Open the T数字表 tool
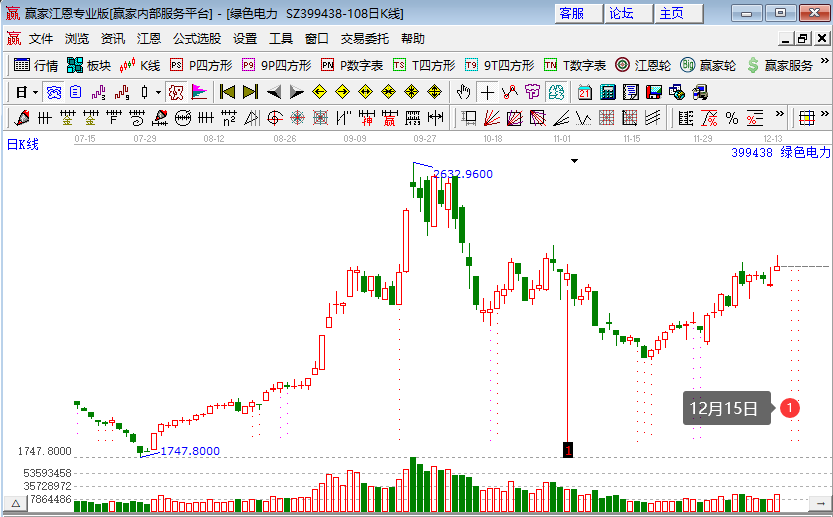 (575, 65)
